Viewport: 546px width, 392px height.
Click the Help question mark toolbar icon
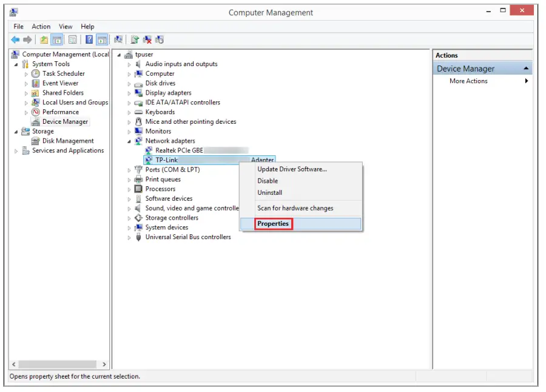click(x=89, y=39)
